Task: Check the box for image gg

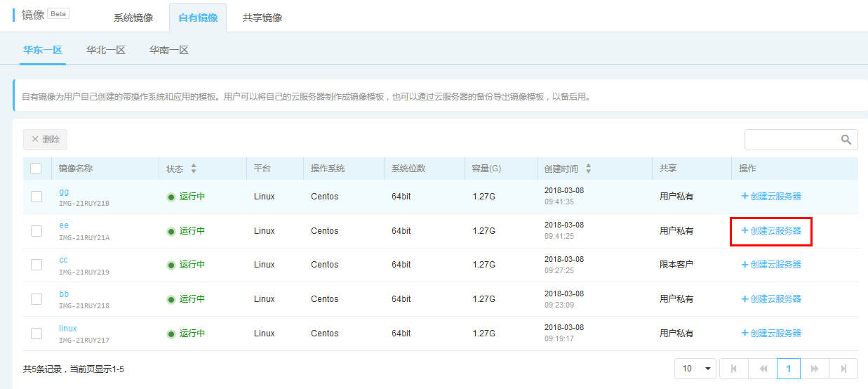Action: click(x=36, y=197)
